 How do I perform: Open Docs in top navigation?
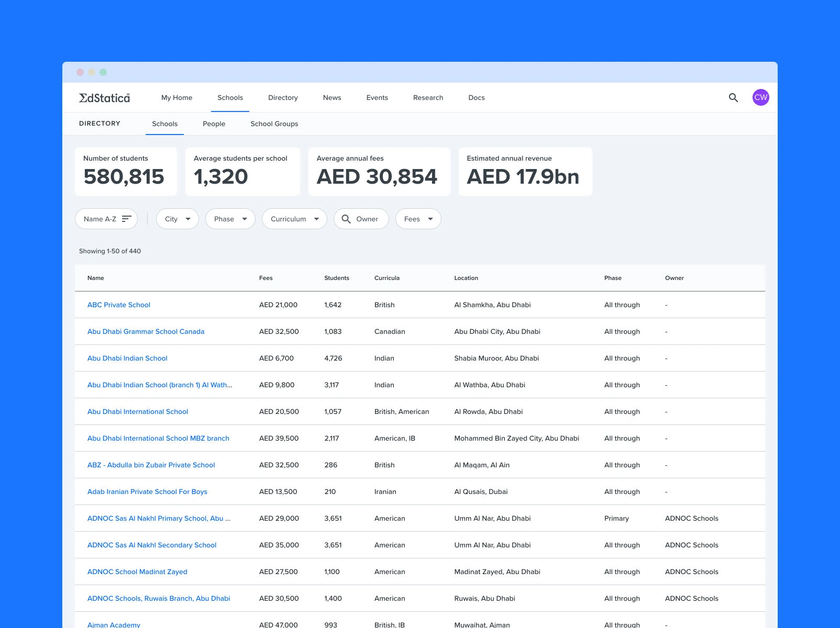pos(477,97)
